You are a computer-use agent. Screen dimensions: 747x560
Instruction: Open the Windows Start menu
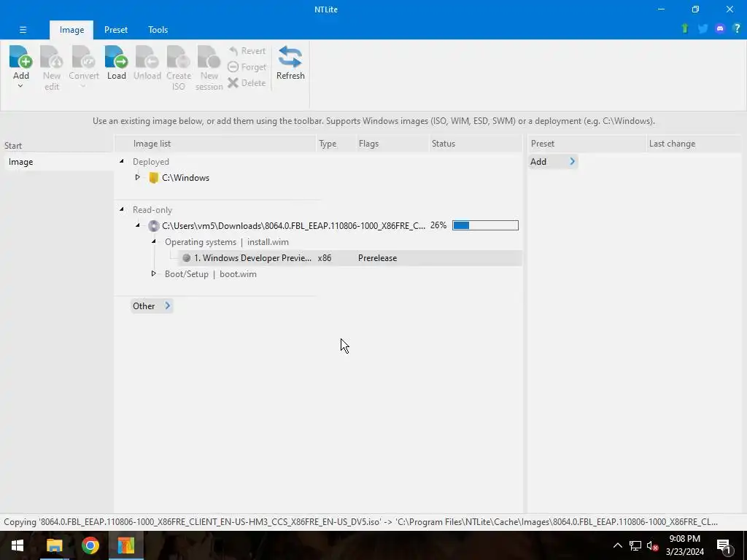pyautogui.click(x=18, y=545)
